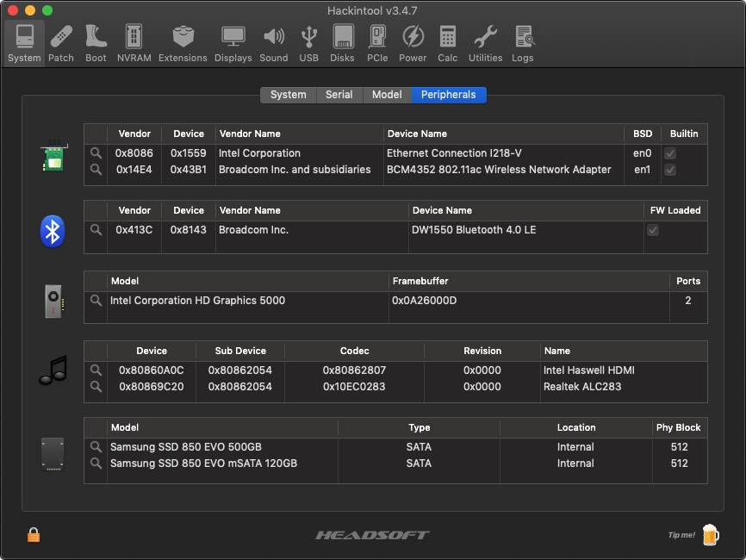746x560 pixels.
Task: Click the music note audio icon
Action: click(x=53, y=370)
